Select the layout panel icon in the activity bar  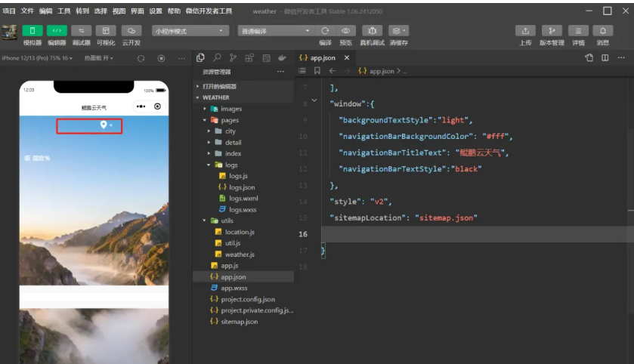click(266, 57)
